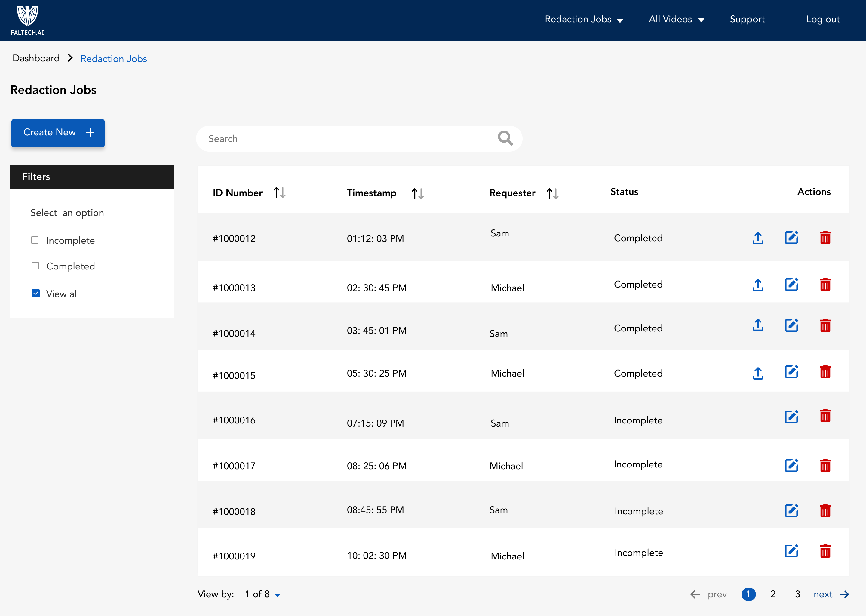Sort table by Timestamp arrows
This screenshot has width=866, height=616.
coord(417,193)
